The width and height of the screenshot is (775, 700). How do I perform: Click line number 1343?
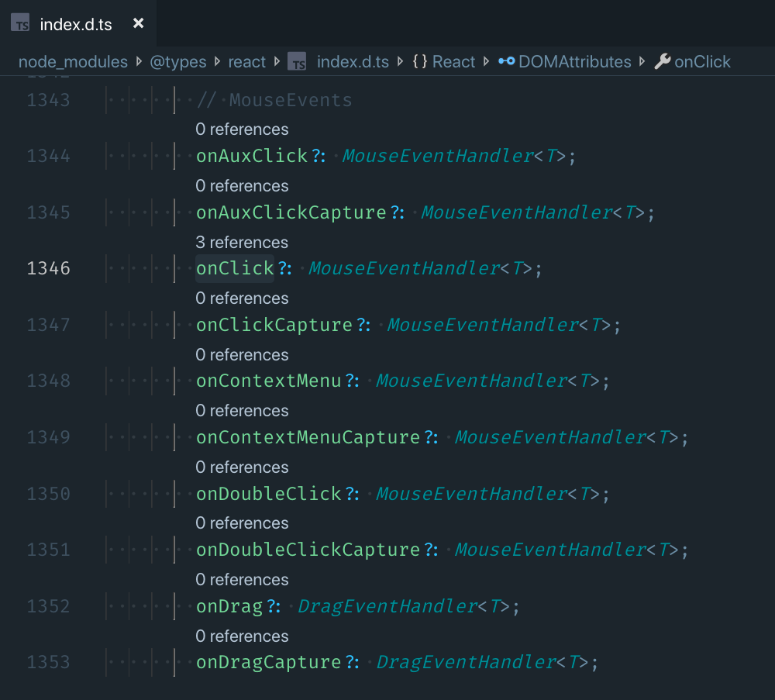(x=48, y=100)
